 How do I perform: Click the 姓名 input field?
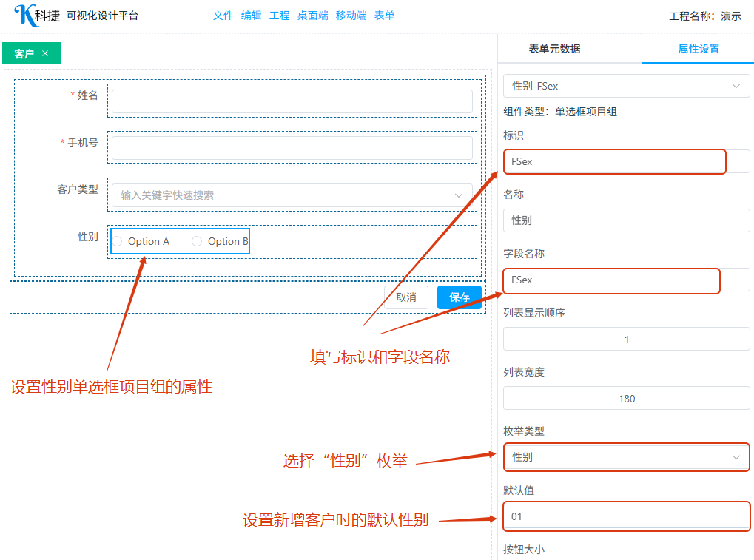pos(292,101)
